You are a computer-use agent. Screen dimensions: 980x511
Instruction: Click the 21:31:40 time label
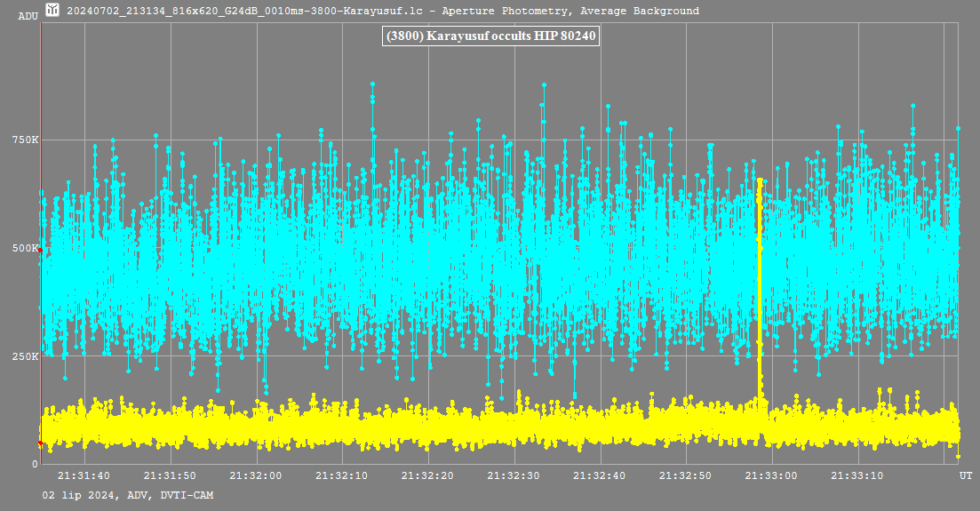point(84,476)
